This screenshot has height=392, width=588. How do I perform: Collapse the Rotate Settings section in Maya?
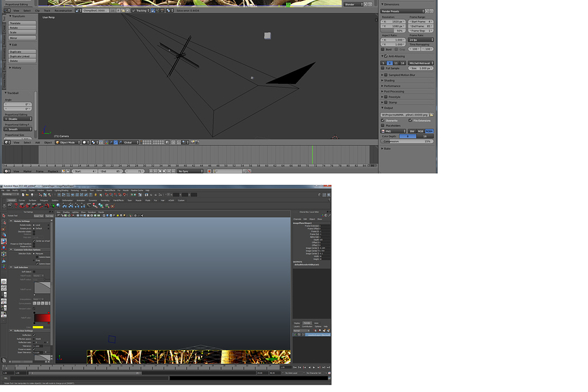click(x=10, y=221)
